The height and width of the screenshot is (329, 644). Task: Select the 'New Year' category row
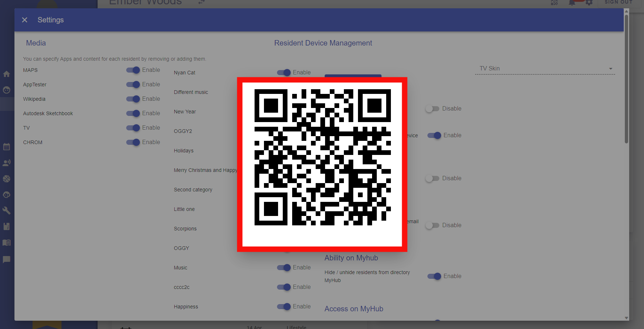tap(185, 112)
